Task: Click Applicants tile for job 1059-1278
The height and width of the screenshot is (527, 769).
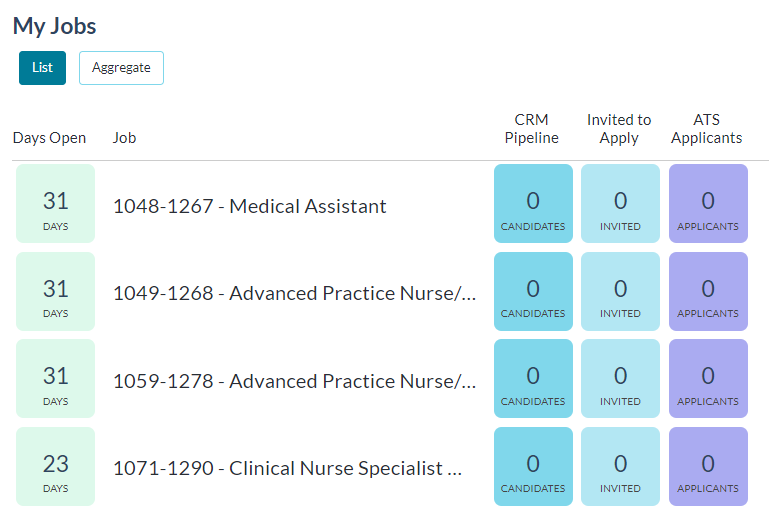Action: click(x=708, y=378)
